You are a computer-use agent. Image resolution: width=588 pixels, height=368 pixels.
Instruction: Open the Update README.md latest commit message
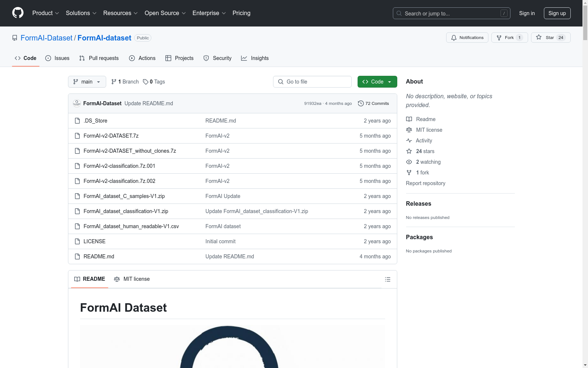[x=149, y=103]
